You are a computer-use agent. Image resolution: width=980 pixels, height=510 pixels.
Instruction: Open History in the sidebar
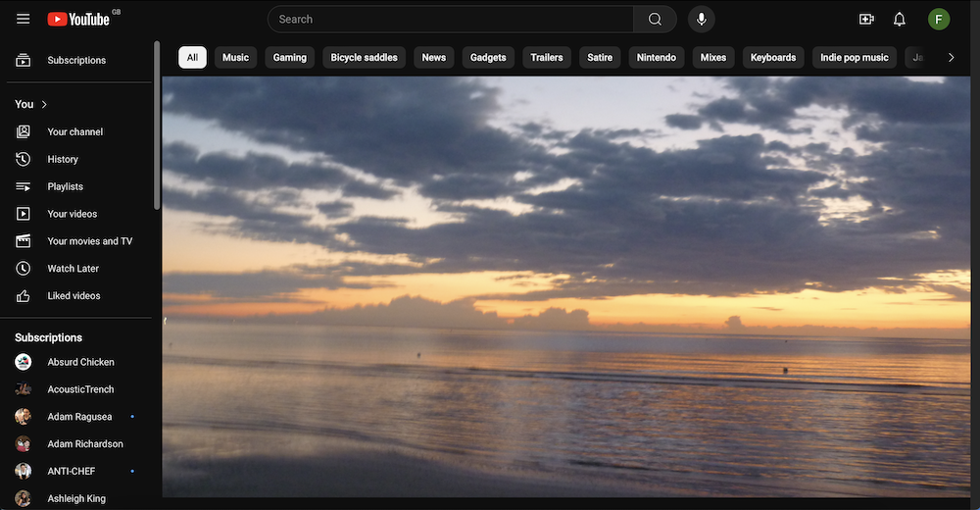pos(63,159)
